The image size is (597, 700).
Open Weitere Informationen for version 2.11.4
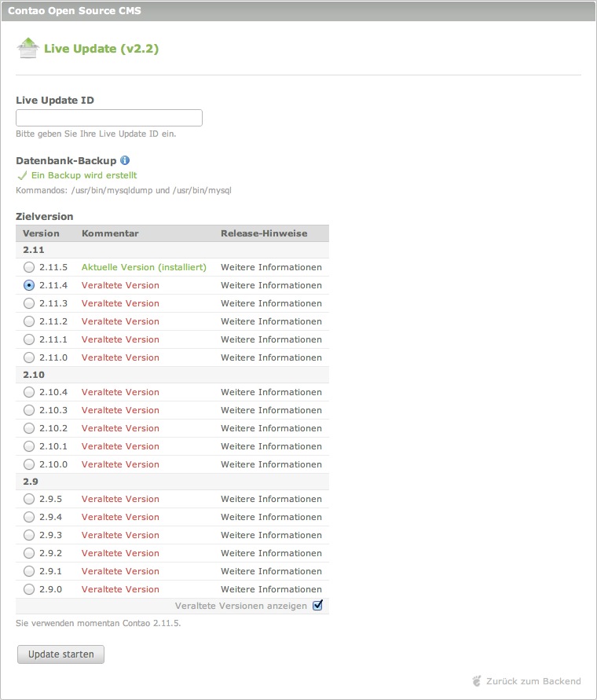[x=271, y=285]
